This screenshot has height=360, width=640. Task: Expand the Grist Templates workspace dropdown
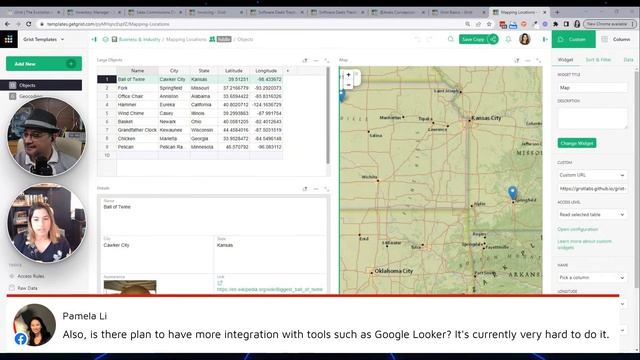tap(44, 40)
